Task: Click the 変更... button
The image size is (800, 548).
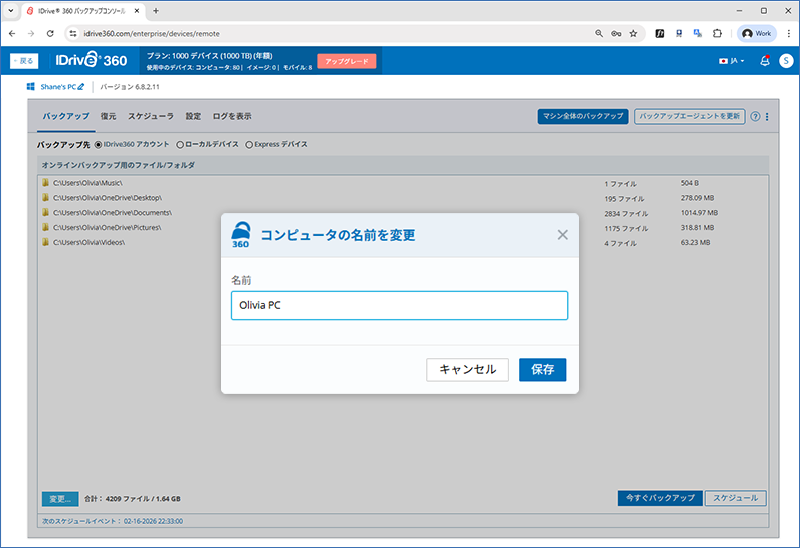Action: coord(60,499)
